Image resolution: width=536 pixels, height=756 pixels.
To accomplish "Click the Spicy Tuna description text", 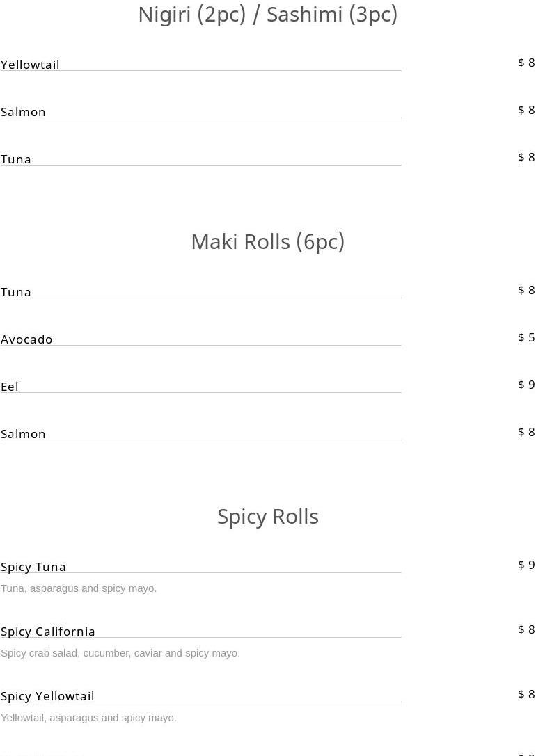I will [x=79, y=588].
